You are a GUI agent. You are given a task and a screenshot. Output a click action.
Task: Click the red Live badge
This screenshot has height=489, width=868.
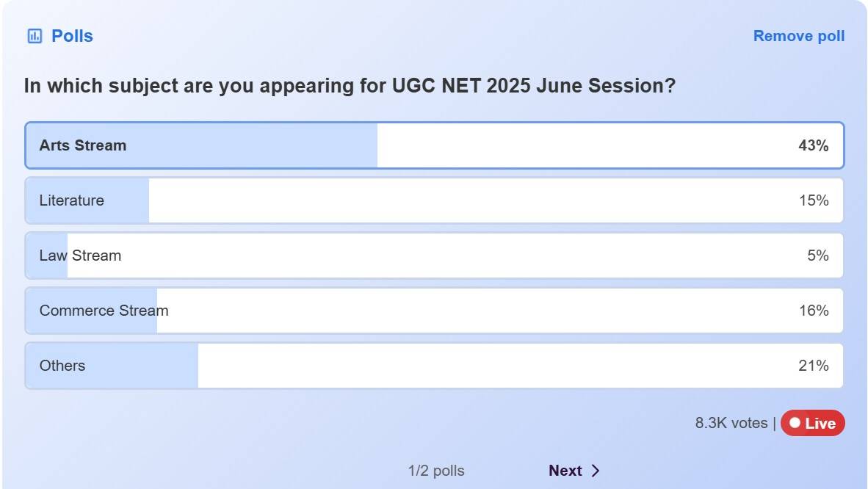click(812, 423)
